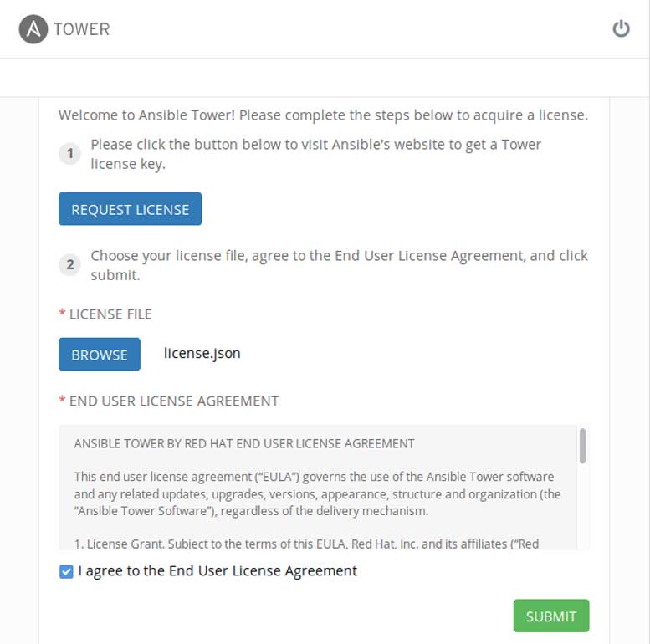Open file chooser with BROWSE button

tap(100, 355)
